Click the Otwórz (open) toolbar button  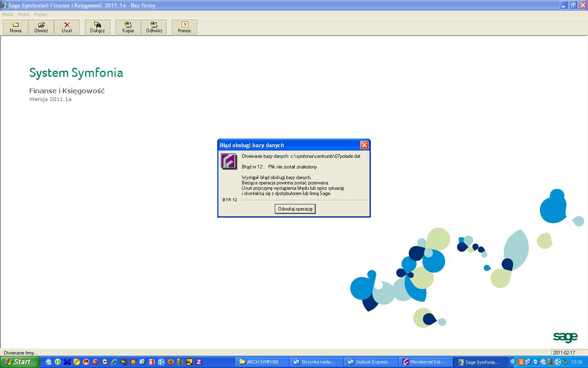tap(41, 27)
